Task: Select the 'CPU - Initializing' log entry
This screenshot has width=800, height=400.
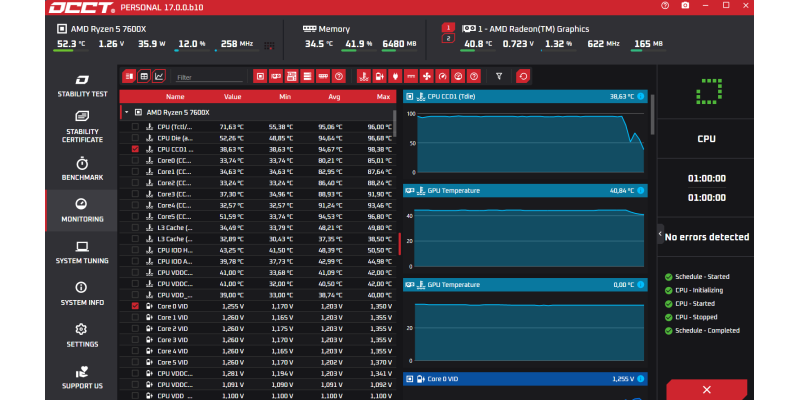Action: click(x=699, y=290)
